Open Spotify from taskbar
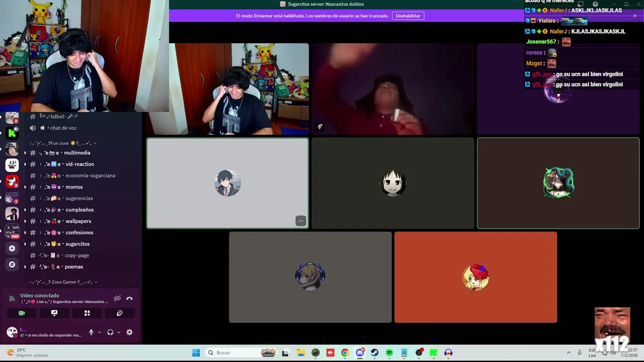The width and height of the screenshot is (644, 362). point(389,353)
